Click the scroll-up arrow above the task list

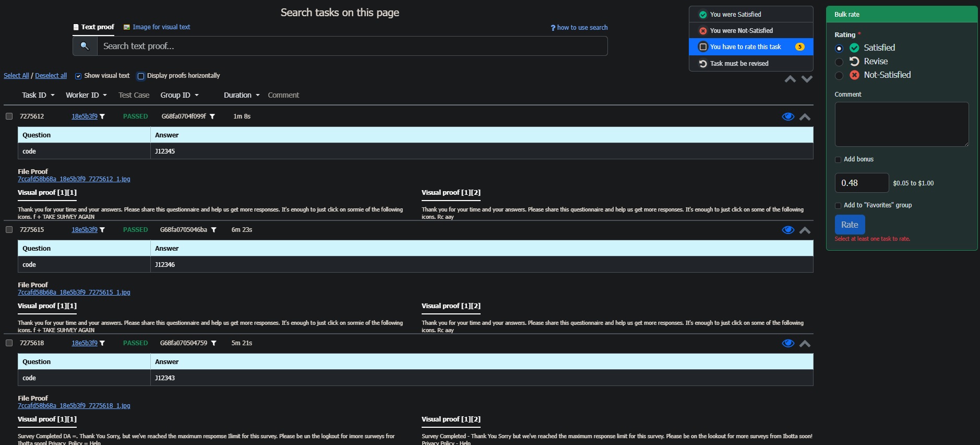[x=790, y=79]
